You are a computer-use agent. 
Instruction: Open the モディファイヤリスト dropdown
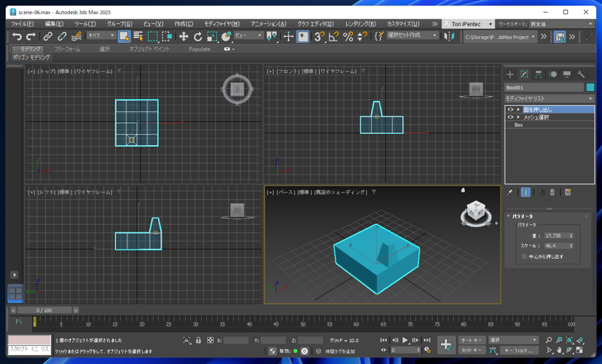(549, 99)
